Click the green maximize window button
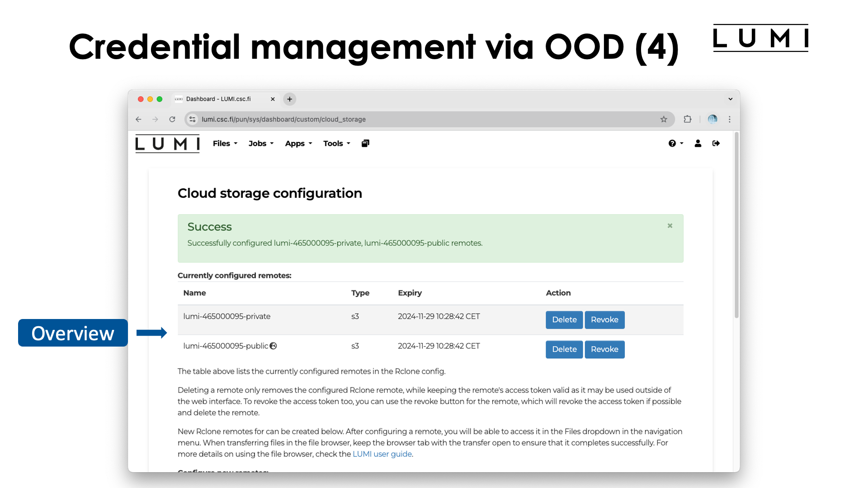Viewport: 868px width, 488px height. click(x=160, y=99)
